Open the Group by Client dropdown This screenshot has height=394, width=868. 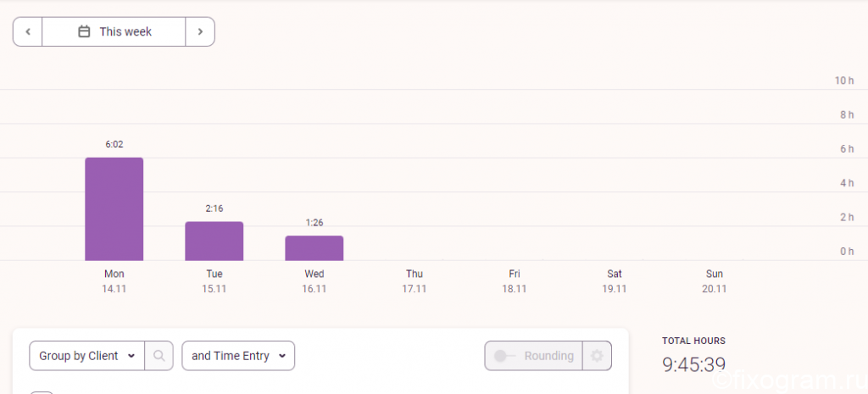[x=87, y=356]
